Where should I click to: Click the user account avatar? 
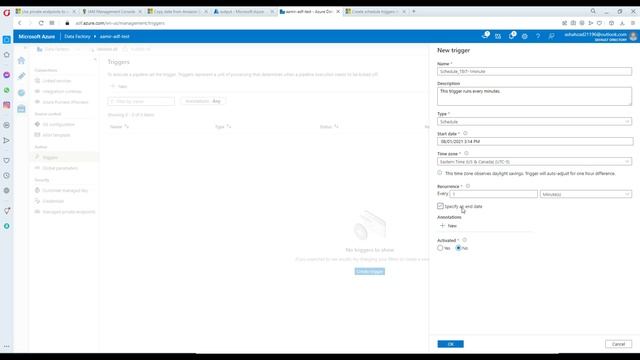pyautogui.click(x=633, y=36)
